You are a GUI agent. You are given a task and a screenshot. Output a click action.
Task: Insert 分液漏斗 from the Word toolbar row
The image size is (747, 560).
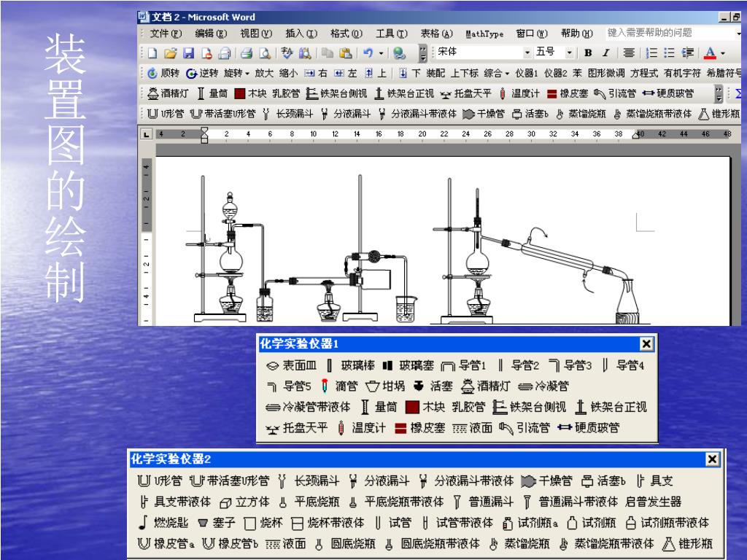(345, 114)
